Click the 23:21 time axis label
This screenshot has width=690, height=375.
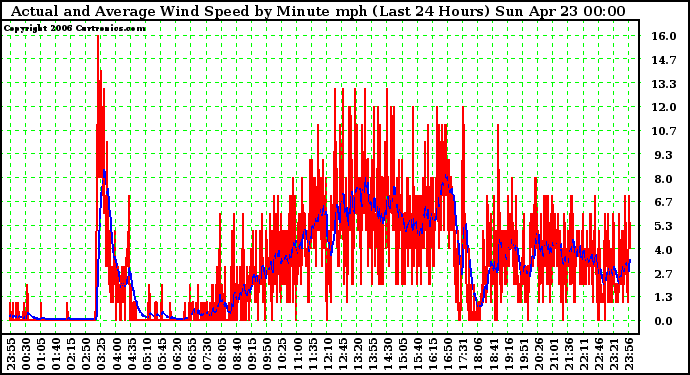(613, 354)
